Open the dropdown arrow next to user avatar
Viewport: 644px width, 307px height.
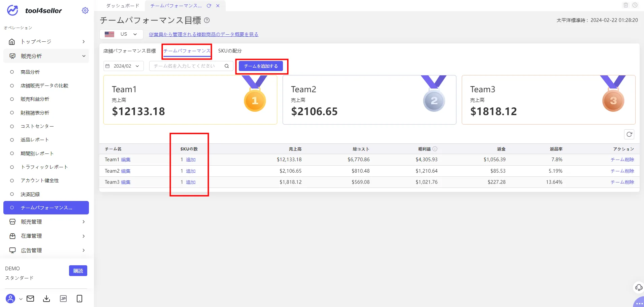21,299
